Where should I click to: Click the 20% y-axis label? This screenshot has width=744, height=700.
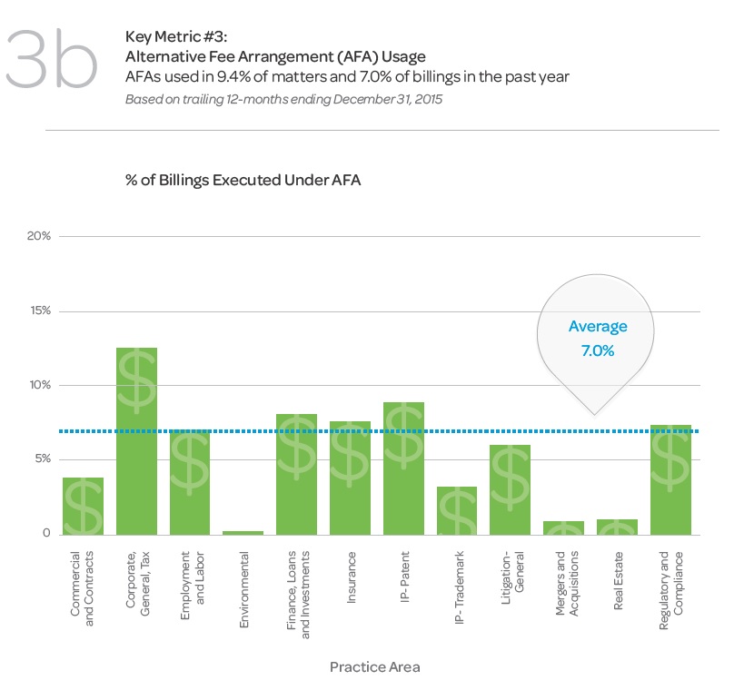(x=39, y=236)
